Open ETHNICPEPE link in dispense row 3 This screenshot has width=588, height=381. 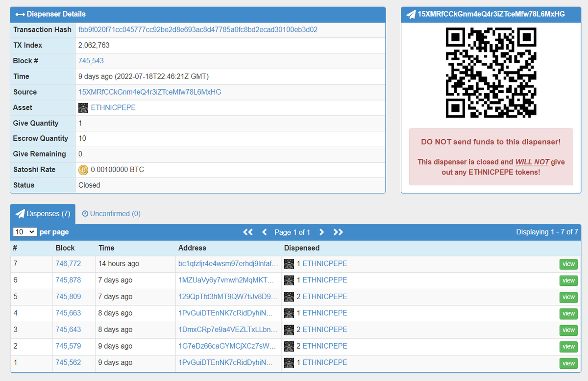324,329
